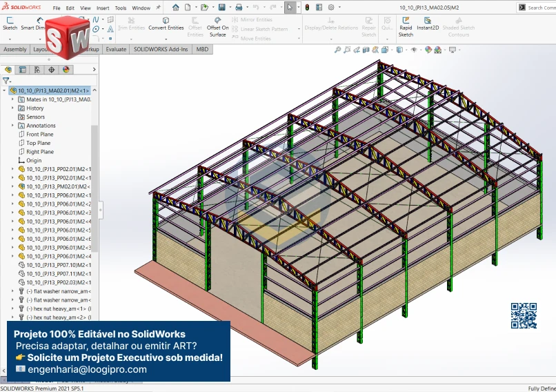Open the DisplayManager tab icon
Viewport: 556px width, 392px height.
pos(66,70)
